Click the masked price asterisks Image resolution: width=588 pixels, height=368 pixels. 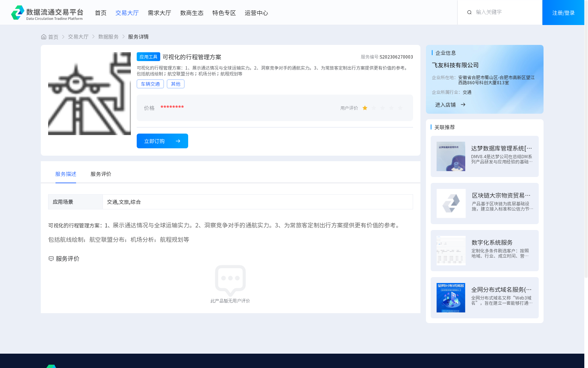[172, 107]
